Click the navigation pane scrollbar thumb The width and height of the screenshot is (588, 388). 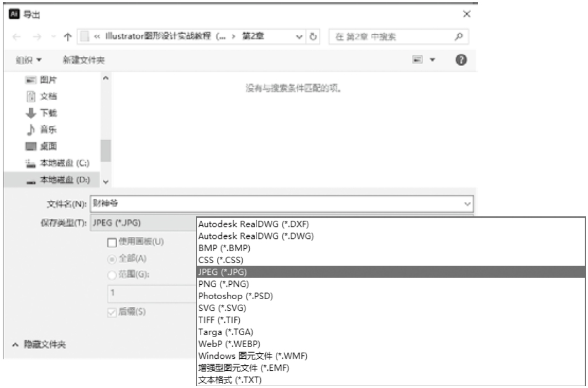pyautogui.click(x=106, y=151)
